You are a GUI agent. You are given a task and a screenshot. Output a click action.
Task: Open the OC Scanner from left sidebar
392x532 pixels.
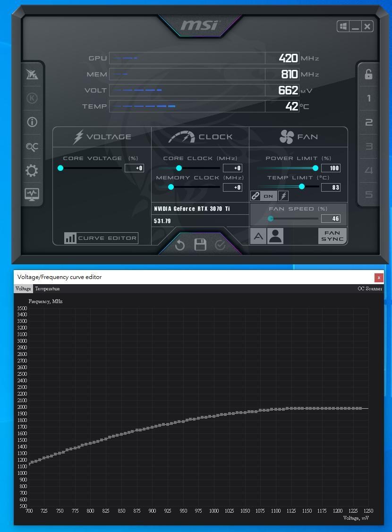(32, 147)
